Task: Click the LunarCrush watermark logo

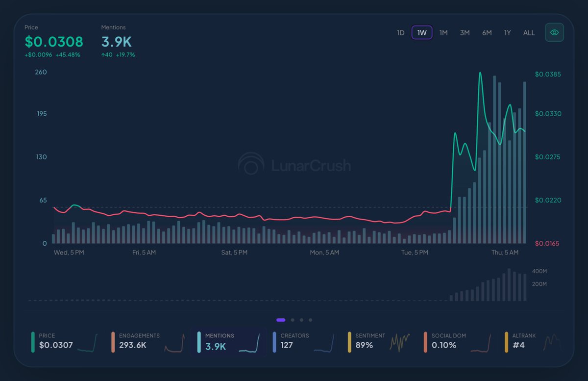Action: (x=294, y=165)
